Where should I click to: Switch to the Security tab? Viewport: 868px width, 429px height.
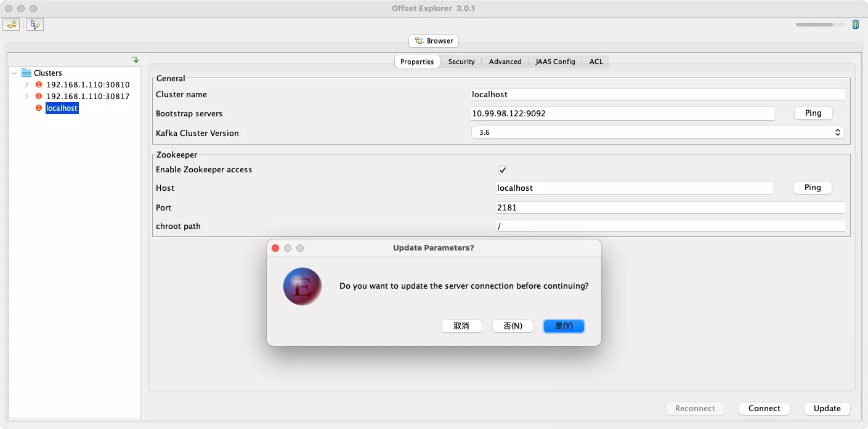461,62
